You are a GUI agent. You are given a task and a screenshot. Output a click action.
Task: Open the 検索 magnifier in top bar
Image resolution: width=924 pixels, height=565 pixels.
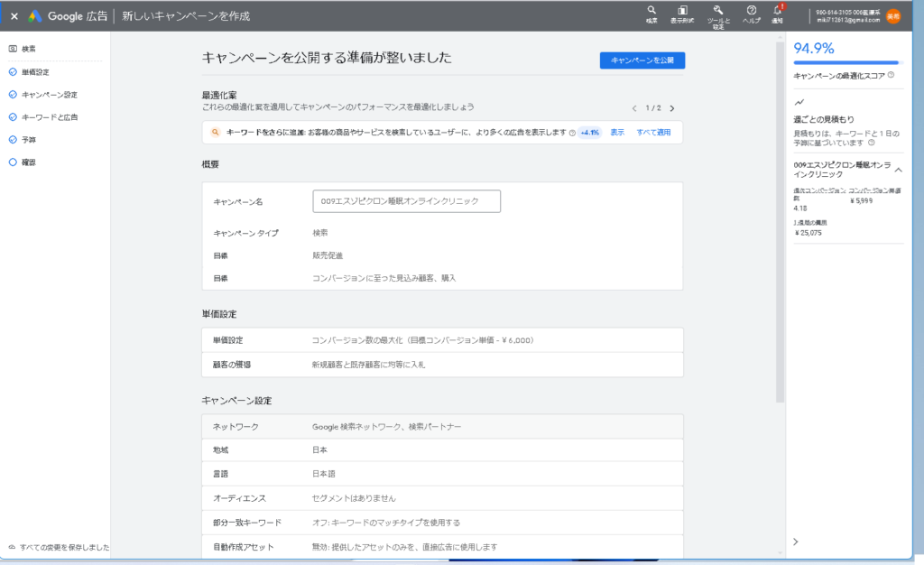pos(651,14)
